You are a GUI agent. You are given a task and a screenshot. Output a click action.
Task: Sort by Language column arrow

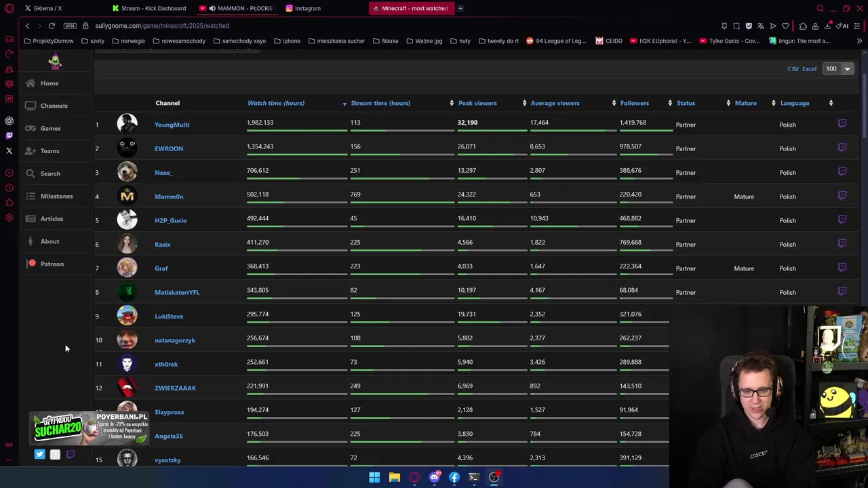[831, 103]
